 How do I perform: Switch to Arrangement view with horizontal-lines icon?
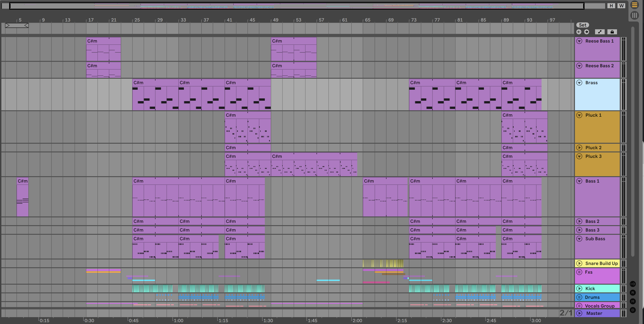tap(634, 5)
